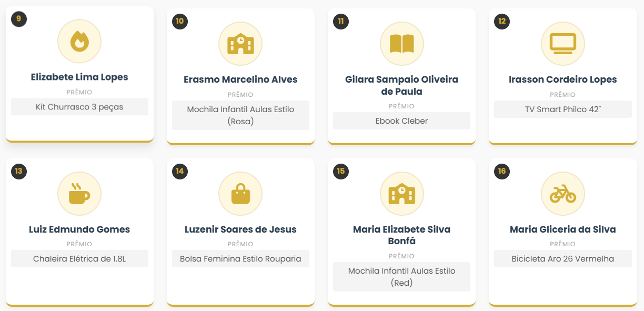Click the Ebook Cleber prize label

coord(402,121)
